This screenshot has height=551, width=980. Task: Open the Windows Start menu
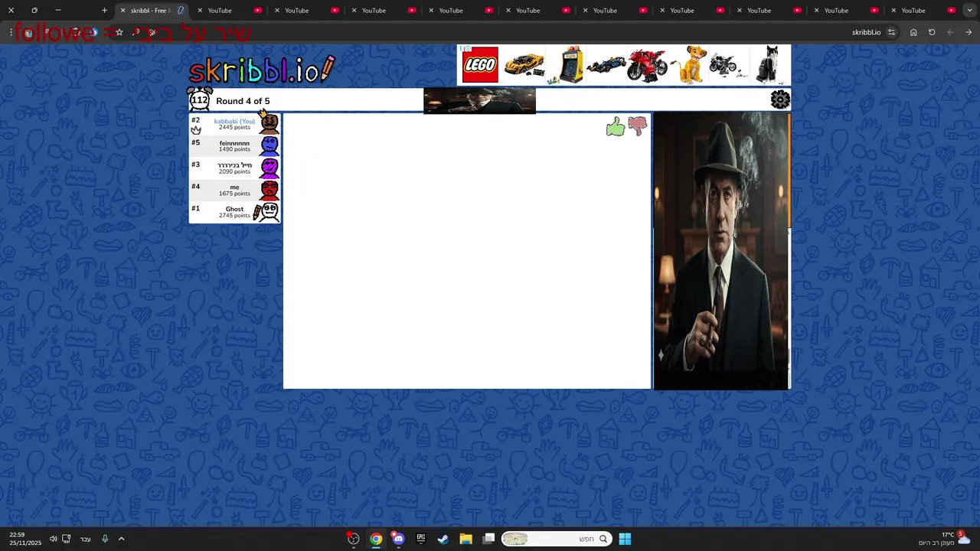click(x=625, y=539)
